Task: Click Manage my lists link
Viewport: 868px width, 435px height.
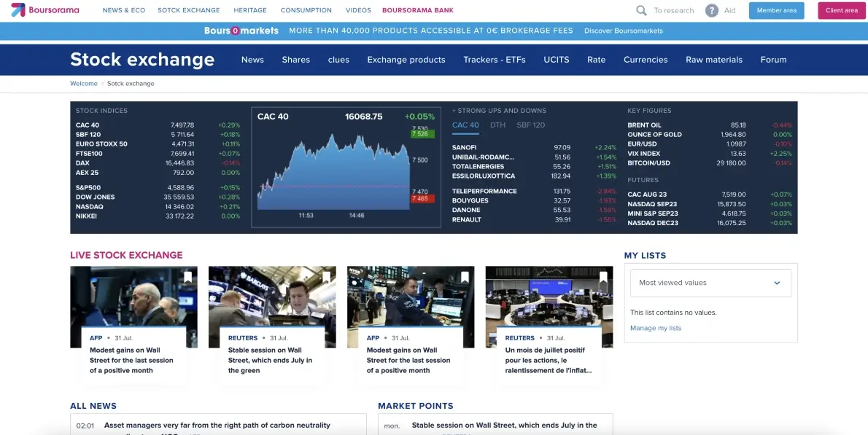Action: pyautogui.click(x=656, y=328)
